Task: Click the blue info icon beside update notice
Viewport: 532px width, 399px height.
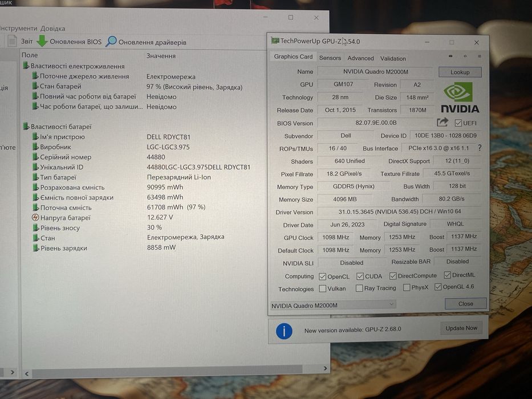Action: tap(284, 331)
